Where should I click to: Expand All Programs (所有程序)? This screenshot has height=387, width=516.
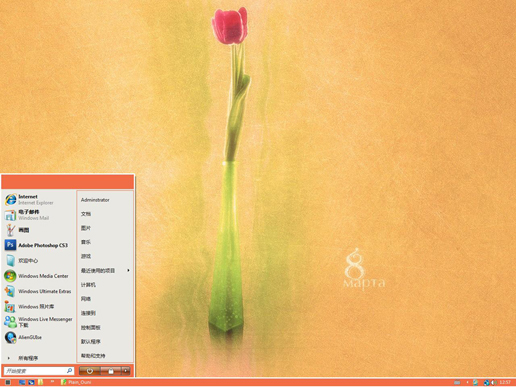38,358
